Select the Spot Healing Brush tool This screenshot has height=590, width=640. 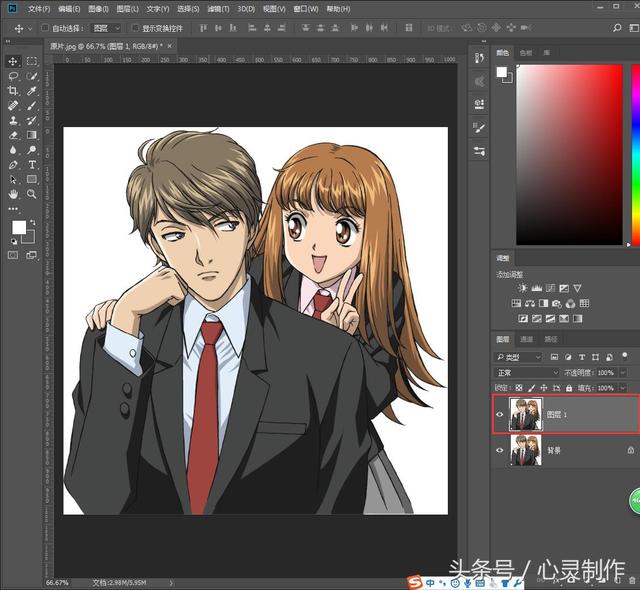tap(13, 105)
